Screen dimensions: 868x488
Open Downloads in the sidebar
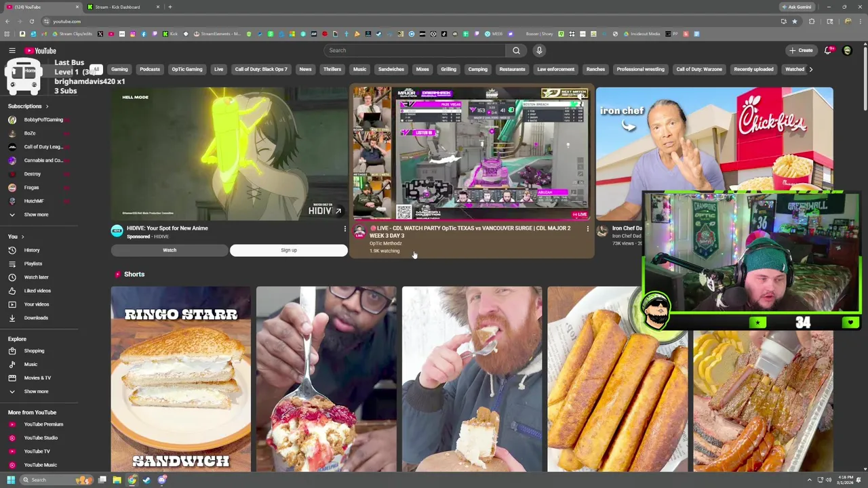pos(36,318)
